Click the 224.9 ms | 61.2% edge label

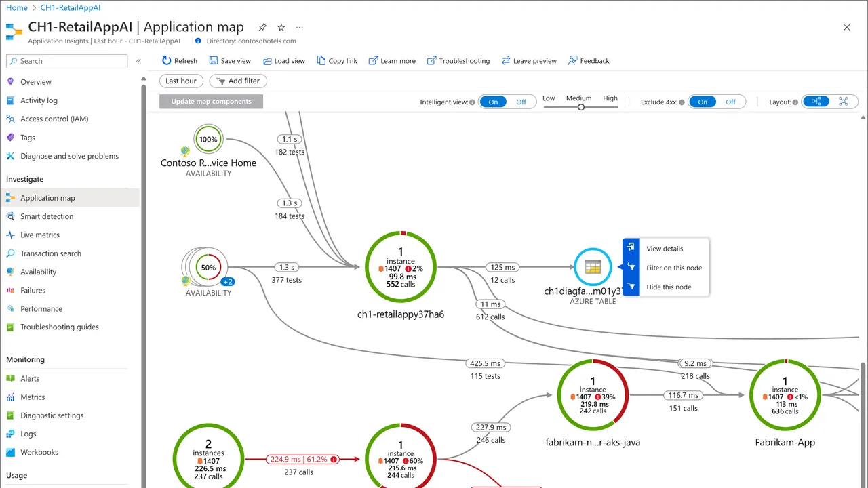coord(302,459)
